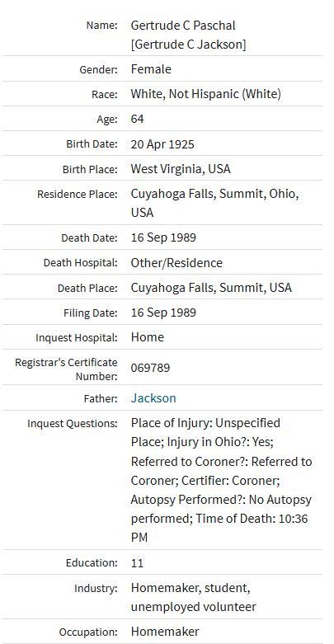Click the Birth Date 20 Apr 1925

162,144
